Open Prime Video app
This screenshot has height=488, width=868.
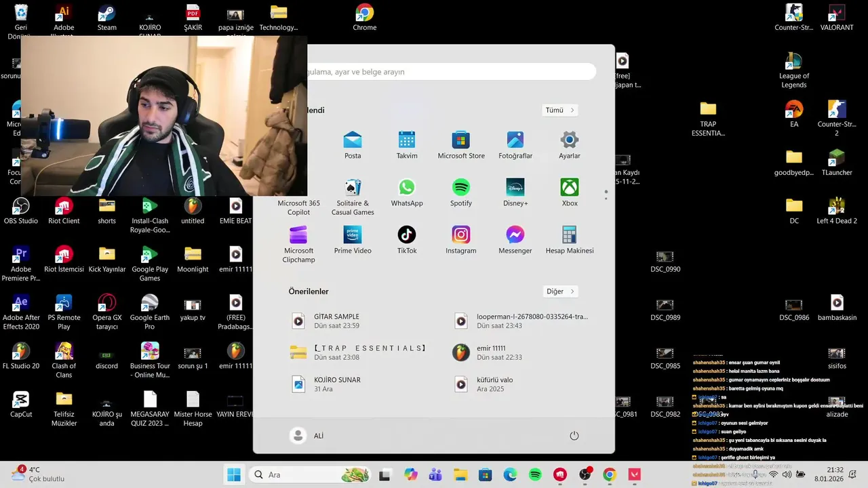[353, 240]
